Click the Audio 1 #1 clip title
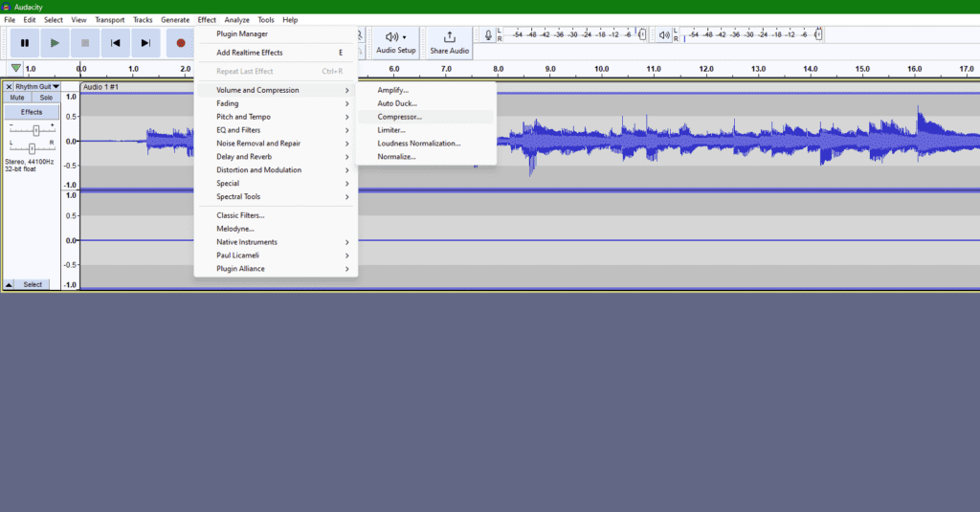This screenshot has width=980, height=512. tap(100, 87)
